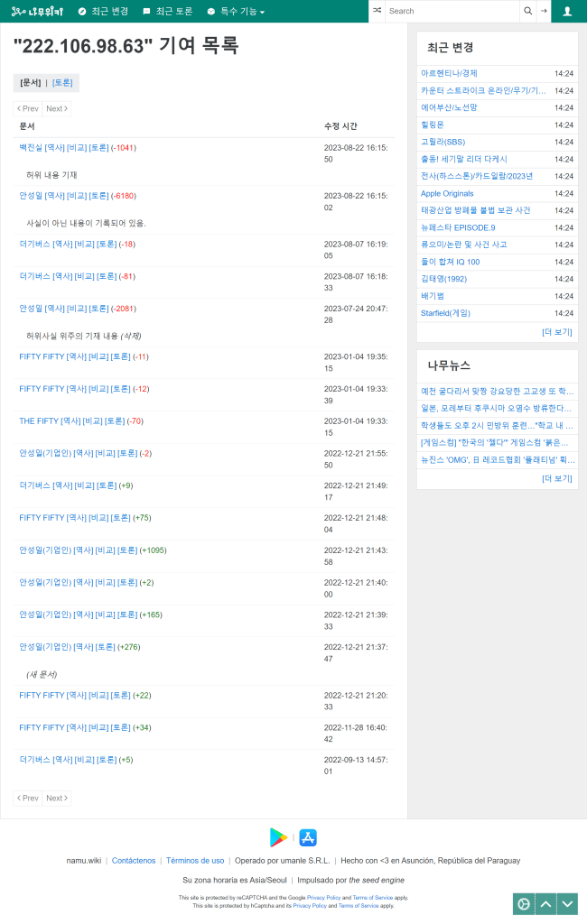Click [더 보기] under 나무뉴스

(x=556, y=478)
